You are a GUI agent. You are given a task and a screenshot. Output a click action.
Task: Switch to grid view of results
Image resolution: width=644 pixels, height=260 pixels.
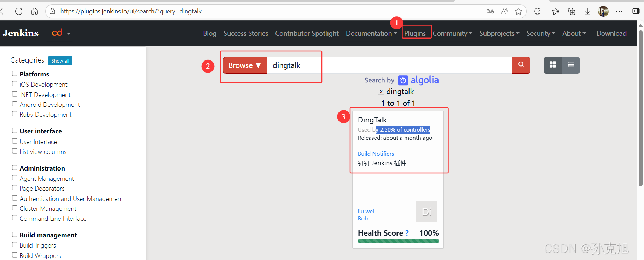(x=553, y=65)
